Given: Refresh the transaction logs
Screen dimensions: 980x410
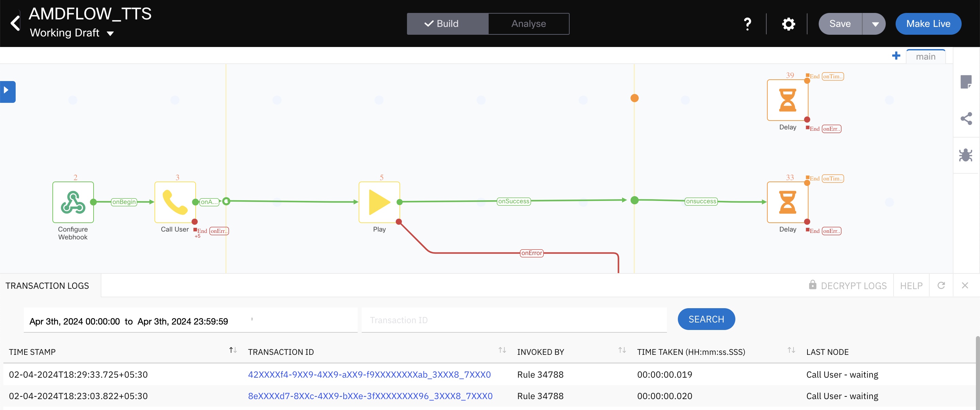Looking at the screenshot, I should pos(941,285).
